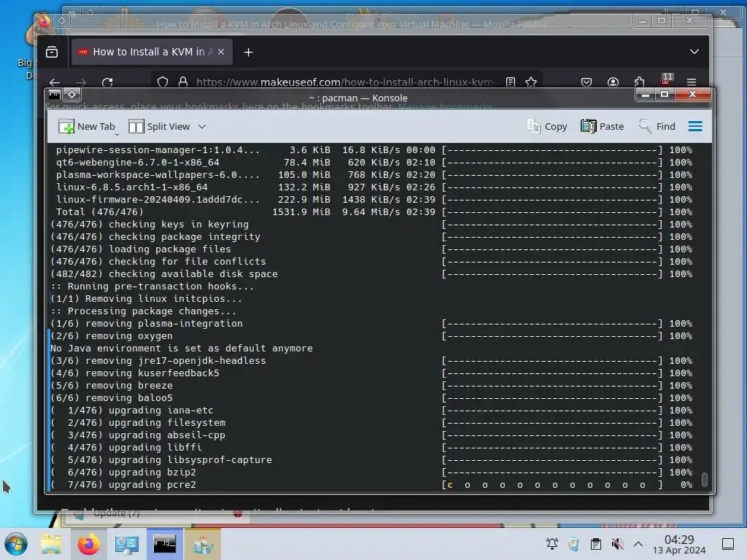Open a new Firefox tab with plus button

click(248, 52)
